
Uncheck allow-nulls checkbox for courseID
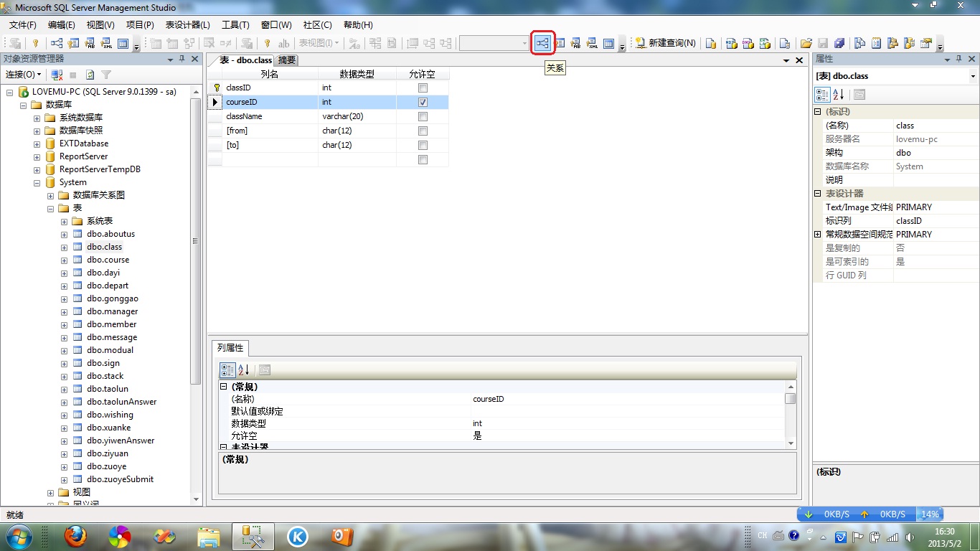pyautogui.click(x=423, y=102)
